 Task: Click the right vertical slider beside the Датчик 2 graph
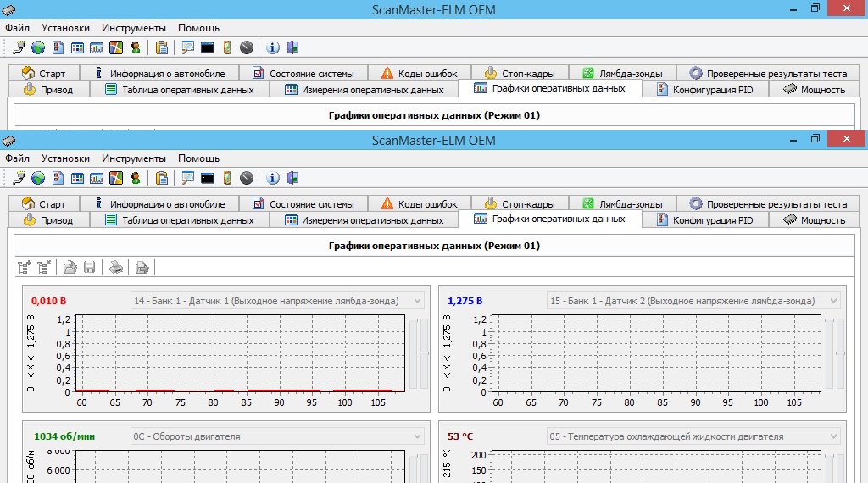point(840,353)
